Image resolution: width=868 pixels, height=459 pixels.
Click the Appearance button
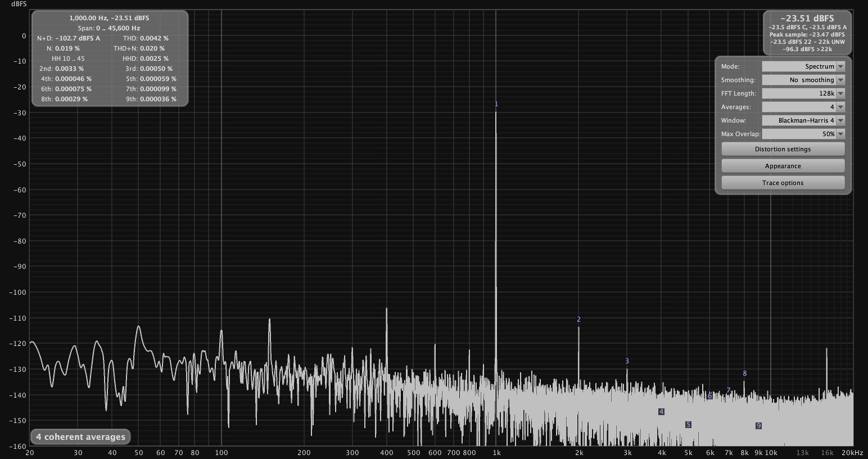(x=783, y=166)
